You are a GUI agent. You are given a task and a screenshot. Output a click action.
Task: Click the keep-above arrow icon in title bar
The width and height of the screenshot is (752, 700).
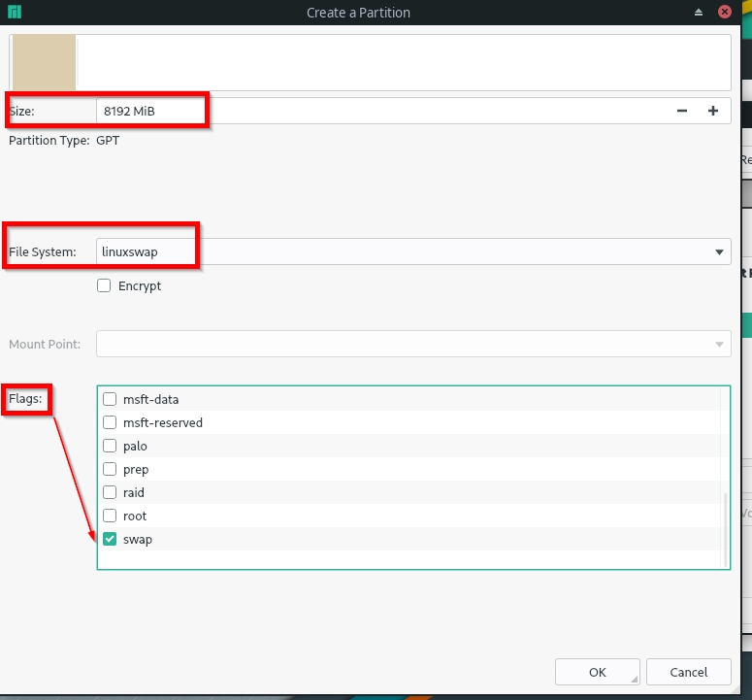(x=699, y=13)
